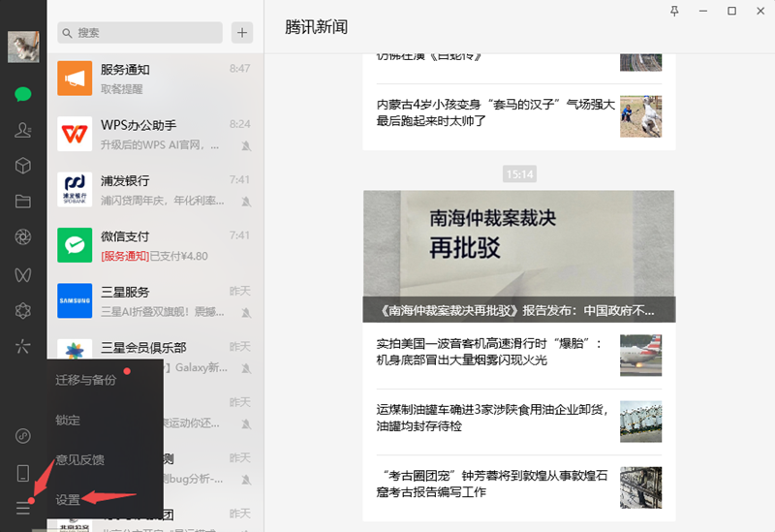The image size is (775, 532).
Task: Open the user profile avatar
Action: pos(23,47)
